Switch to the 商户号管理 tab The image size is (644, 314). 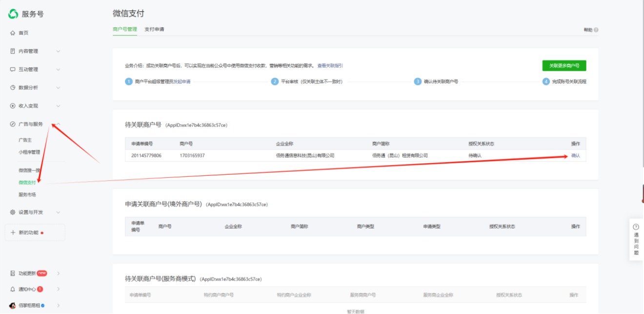click(124, 29)
